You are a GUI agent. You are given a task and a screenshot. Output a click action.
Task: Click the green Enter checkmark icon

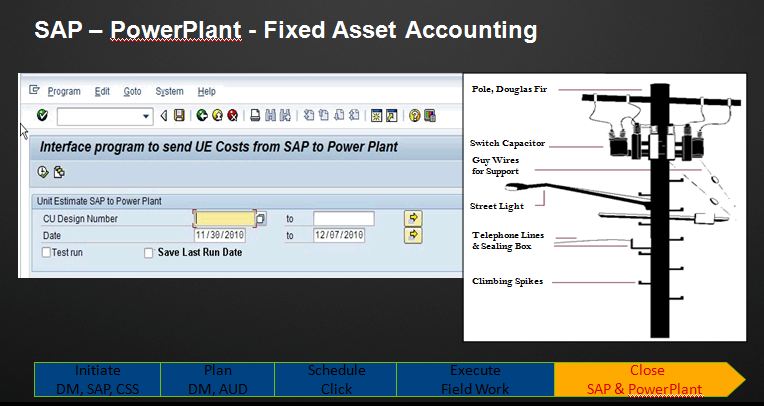pos(42,115)
